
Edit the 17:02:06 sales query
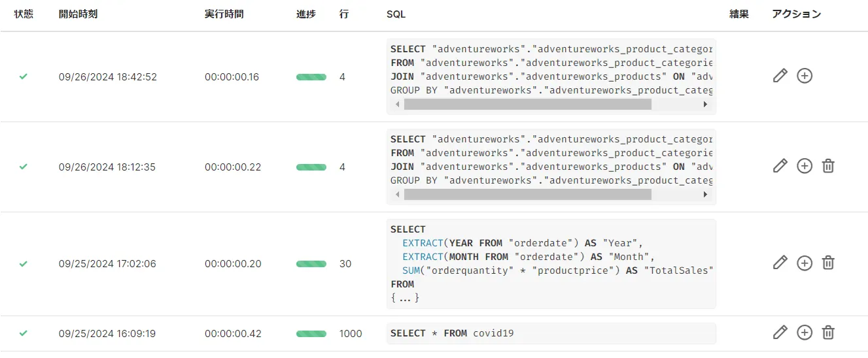[x=780, y=263]
